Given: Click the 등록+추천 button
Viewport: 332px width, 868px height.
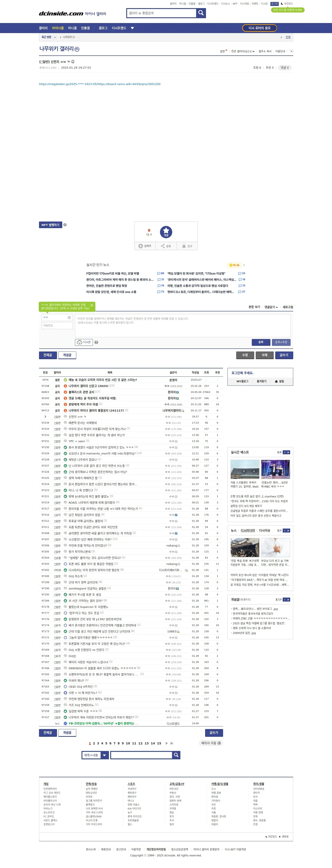Looking at the screenshot, I should pyautogui.click(x=281, y=342).
